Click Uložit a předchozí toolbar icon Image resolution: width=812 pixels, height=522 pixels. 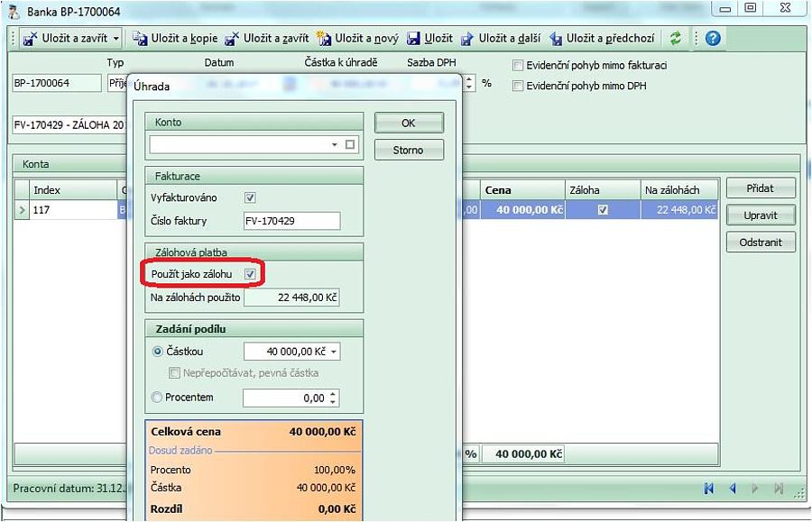pyautogui.click(x=556, y=39)
